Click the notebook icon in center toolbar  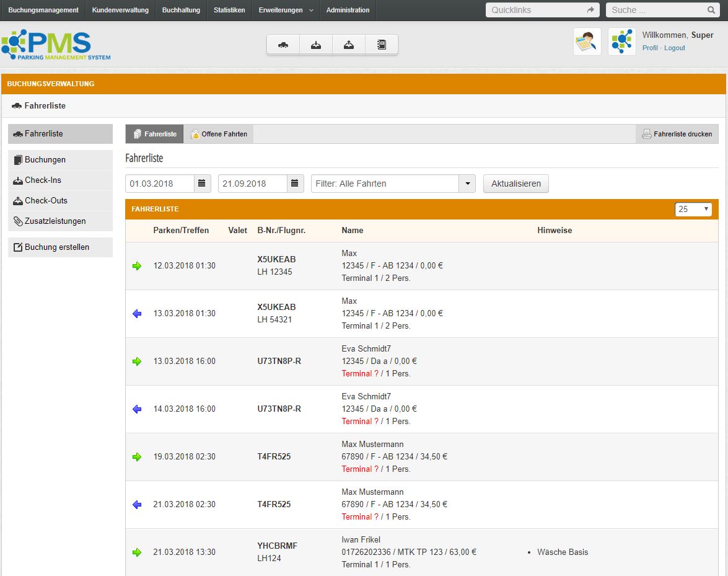(x=381, y=45)
